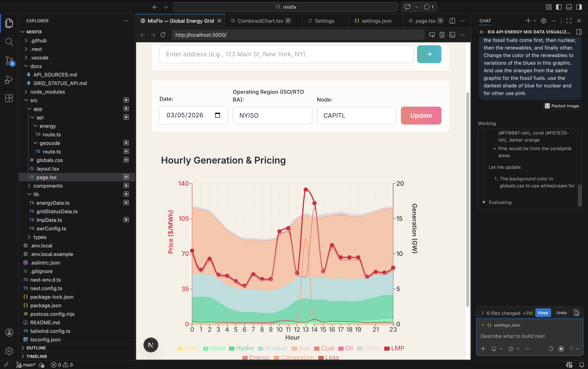Screen dimensions: 588x369
Task: Split the editor to the right
Action: pyautogui.click(x=452, y=21)
